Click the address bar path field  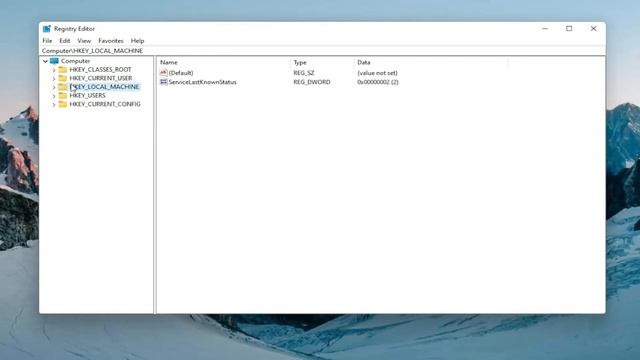click(322, 51)
